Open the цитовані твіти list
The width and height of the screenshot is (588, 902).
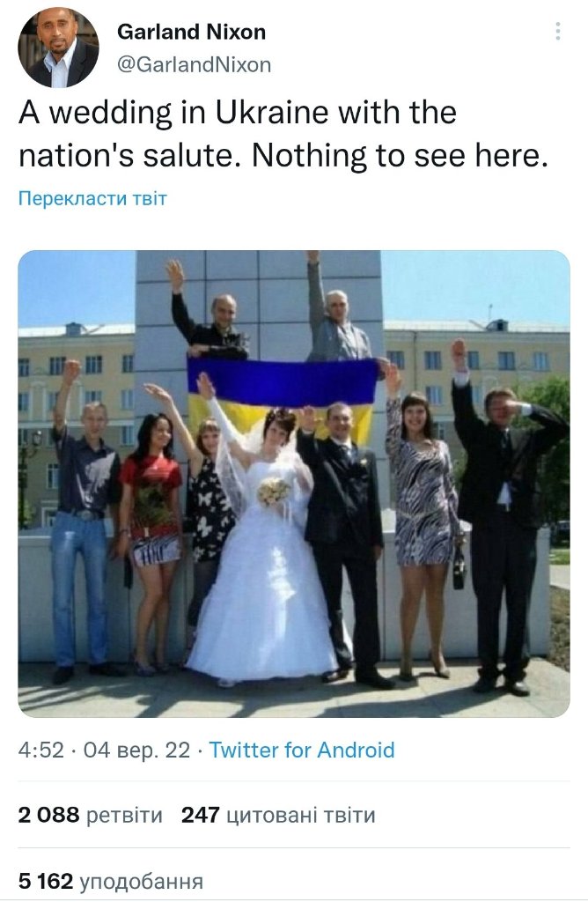pyautogui.click(x=301, y=816)
